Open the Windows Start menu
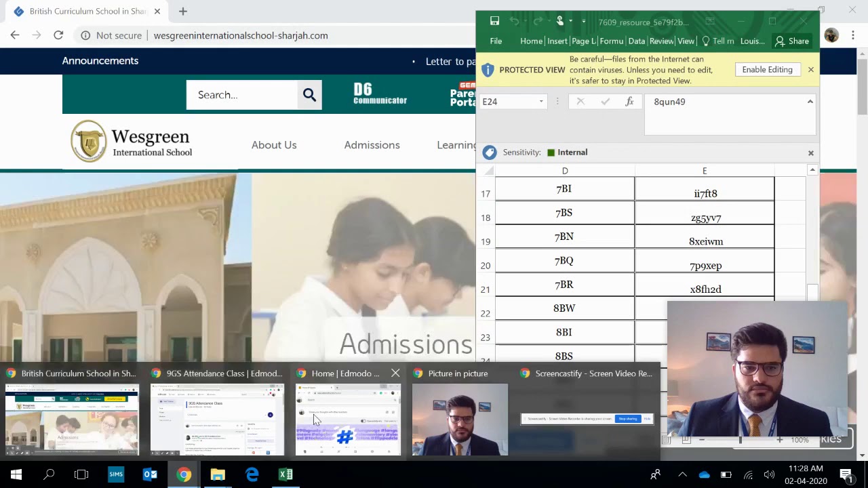868x488 pixels. point(16,474)
